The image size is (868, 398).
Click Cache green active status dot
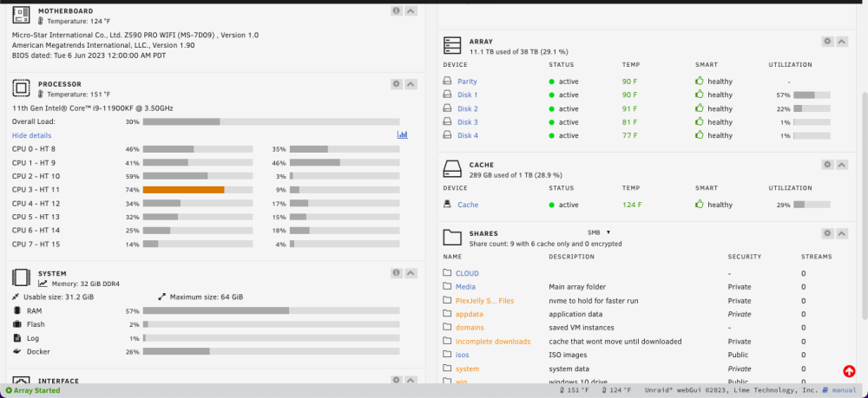click(x=551, y=205)
